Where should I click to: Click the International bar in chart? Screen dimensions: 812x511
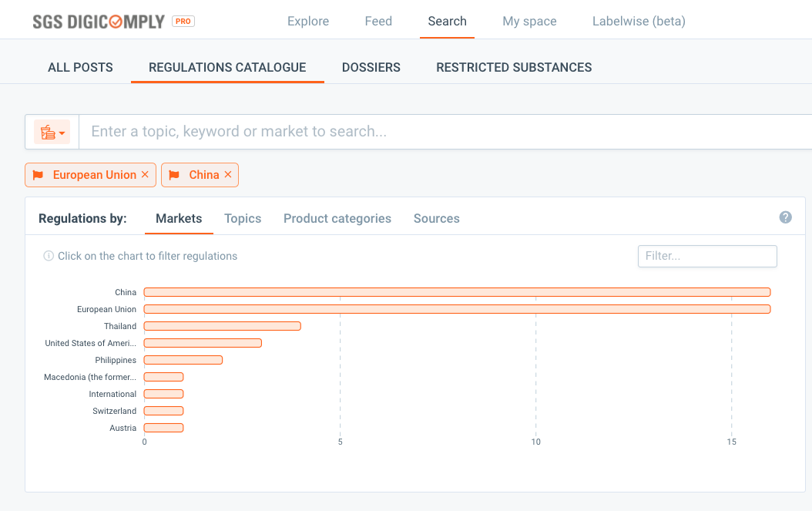163,394
